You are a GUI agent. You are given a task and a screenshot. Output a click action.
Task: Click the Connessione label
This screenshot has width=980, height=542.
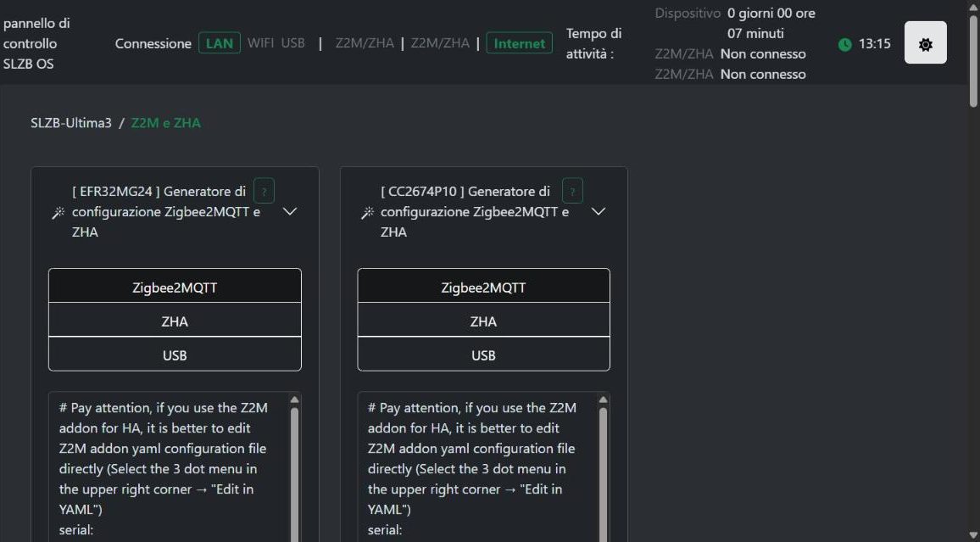tap(153, 44)
